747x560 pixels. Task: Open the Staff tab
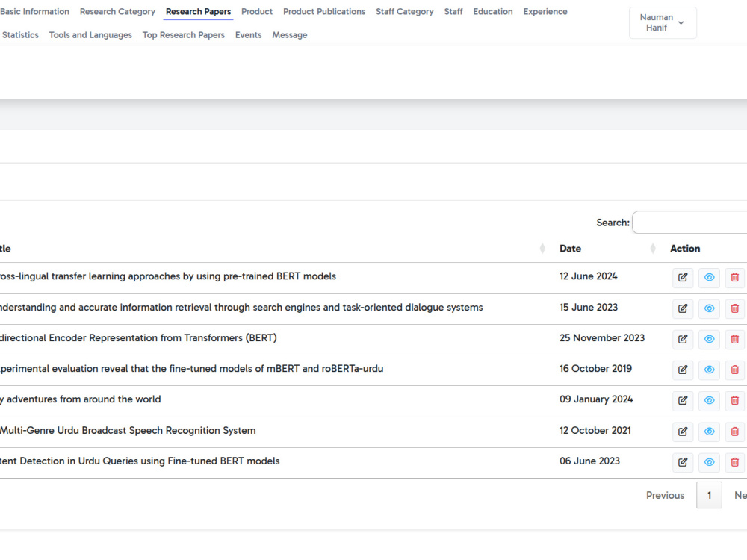point(453,11)
